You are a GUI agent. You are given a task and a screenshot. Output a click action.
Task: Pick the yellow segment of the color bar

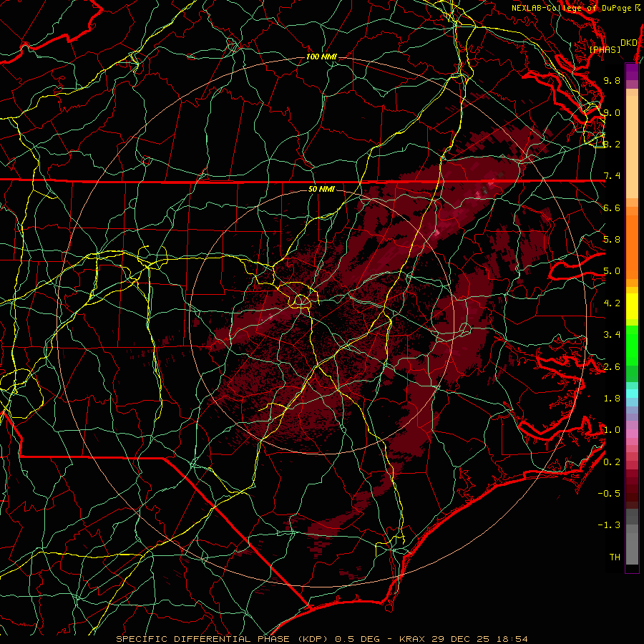coord(632,306)
